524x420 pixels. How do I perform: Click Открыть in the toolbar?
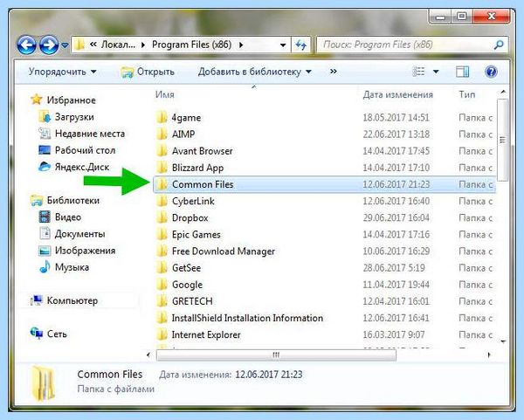click(148, 72)
